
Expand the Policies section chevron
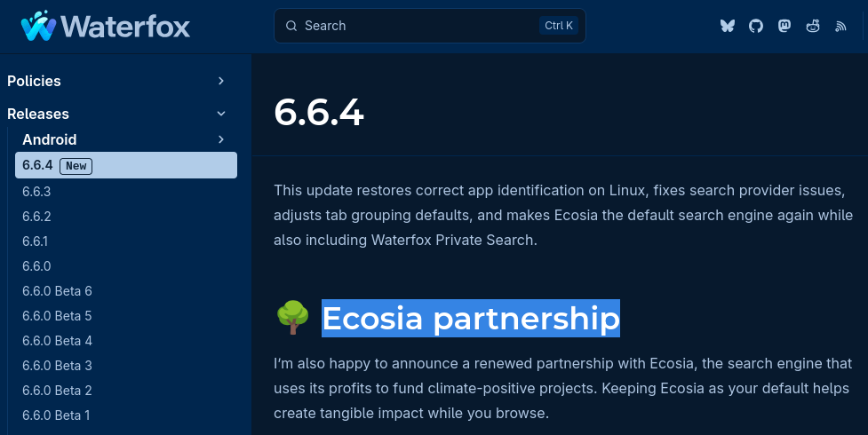pos(221,81)
